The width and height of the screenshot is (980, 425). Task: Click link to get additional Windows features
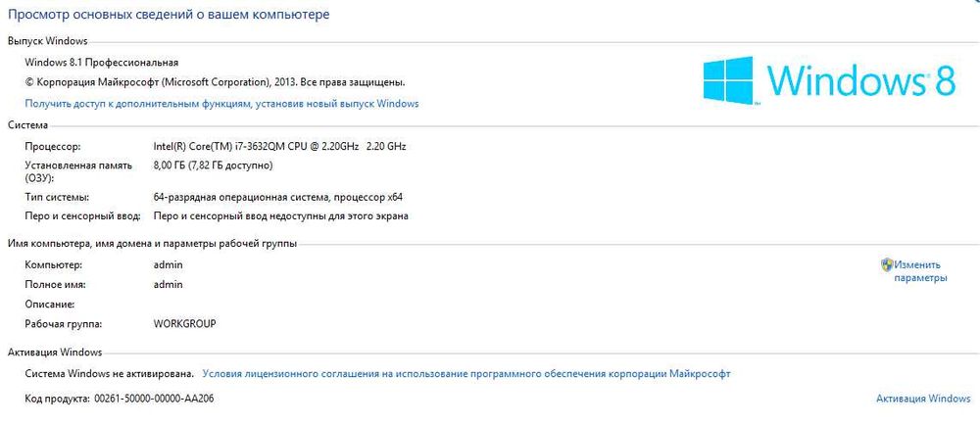221,103
